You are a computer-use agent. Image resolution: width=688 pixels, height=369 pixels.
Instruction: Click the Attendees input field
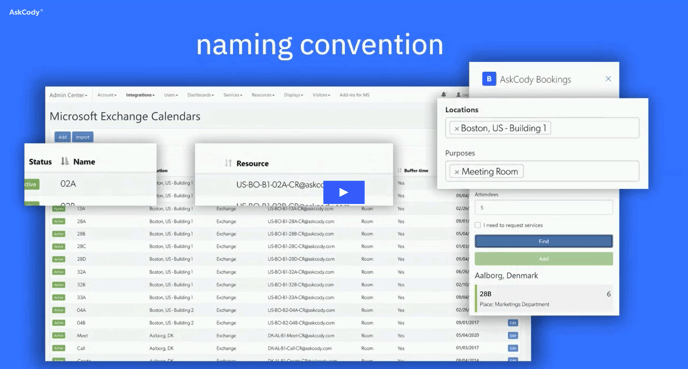click(x=544, y=208)
